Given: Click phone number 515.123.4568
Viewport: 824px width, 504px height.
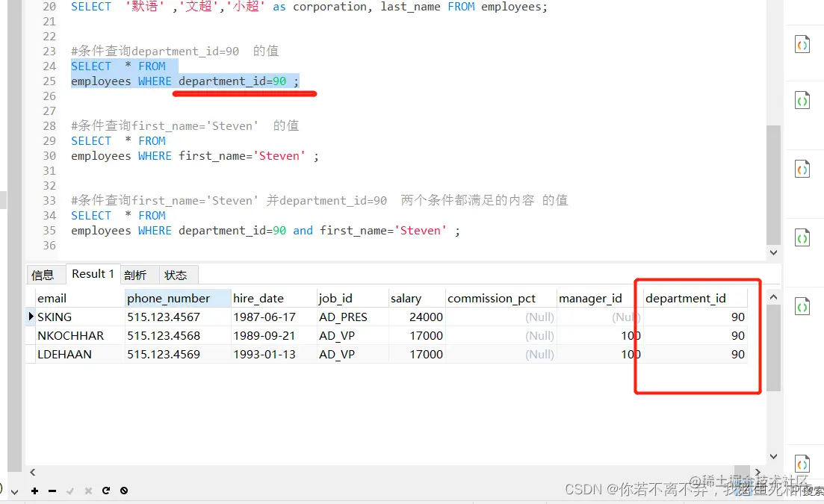Looking at the screenshot, I should click(178, 335).
